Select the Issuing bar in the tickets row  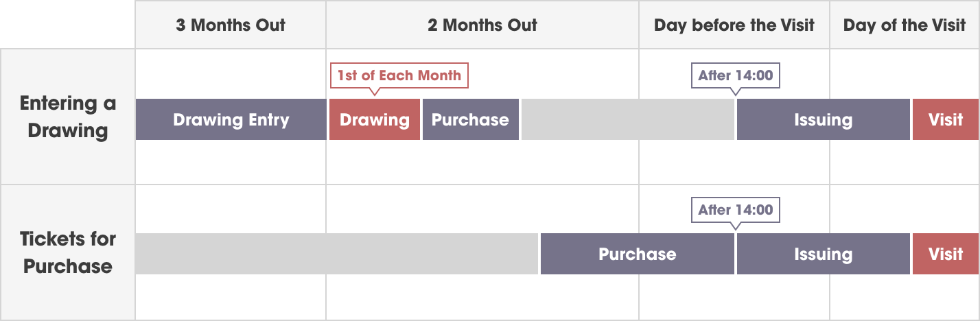click(x=823, y=254)
